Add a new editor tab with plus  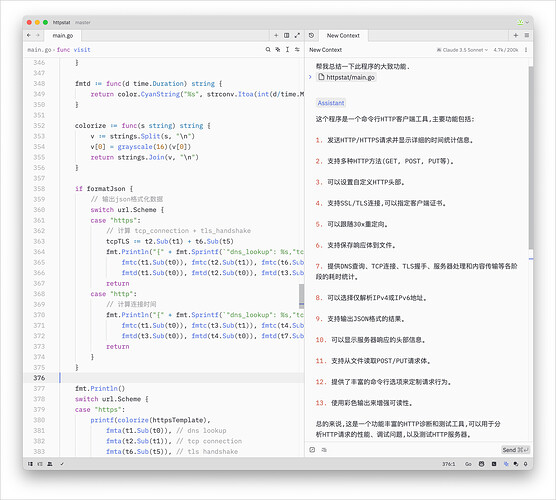coord(276,35)
